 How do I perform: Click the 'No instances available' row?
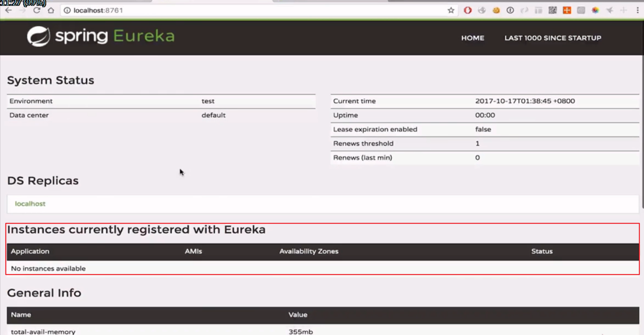pyautogui.click(x=323, y=268)
